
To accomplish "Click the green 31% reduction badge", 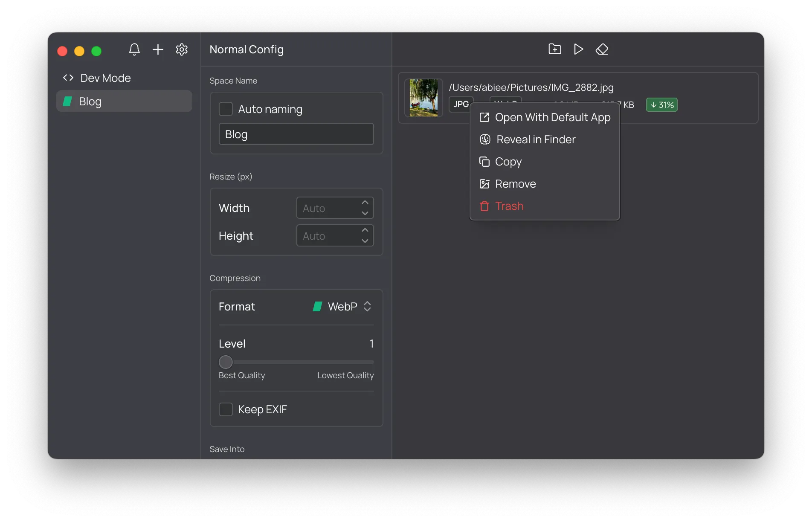I will [x=662, y=104].
